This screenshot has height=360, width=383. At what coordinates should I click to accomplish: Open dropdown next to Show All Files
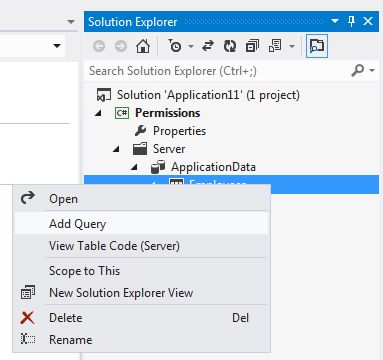point(292,46)
